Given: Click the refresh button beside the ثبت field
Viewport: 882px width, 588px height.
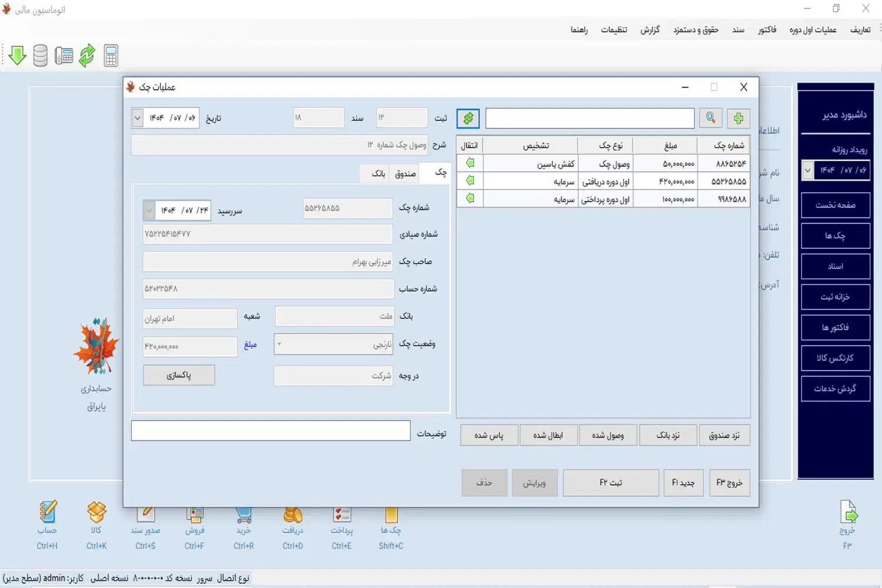Looking at the screenshot, I should coord(468,118).
